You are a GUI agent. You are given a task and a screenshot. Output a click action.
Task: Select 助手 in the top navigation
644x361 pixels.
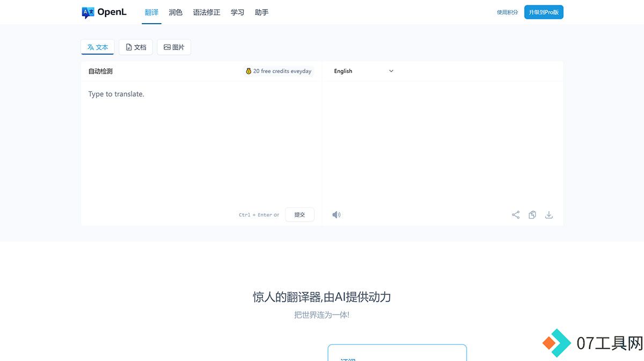click(x=262, y=12)
